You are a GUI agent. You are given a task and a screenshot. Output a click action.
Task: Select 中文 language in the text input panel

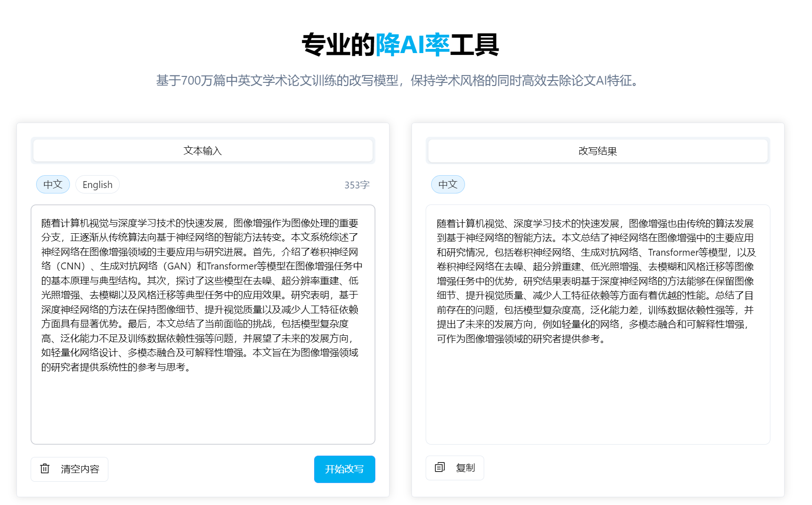[x=53, y=184]
